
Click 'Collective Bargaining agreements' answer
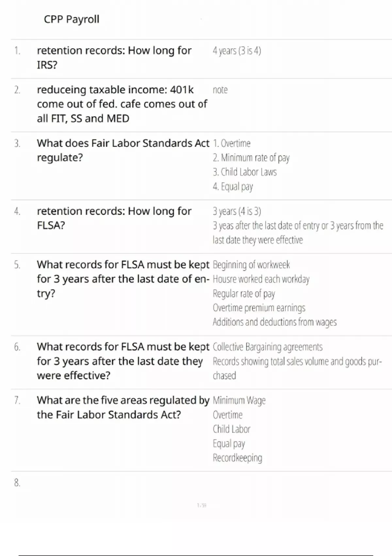268,347
